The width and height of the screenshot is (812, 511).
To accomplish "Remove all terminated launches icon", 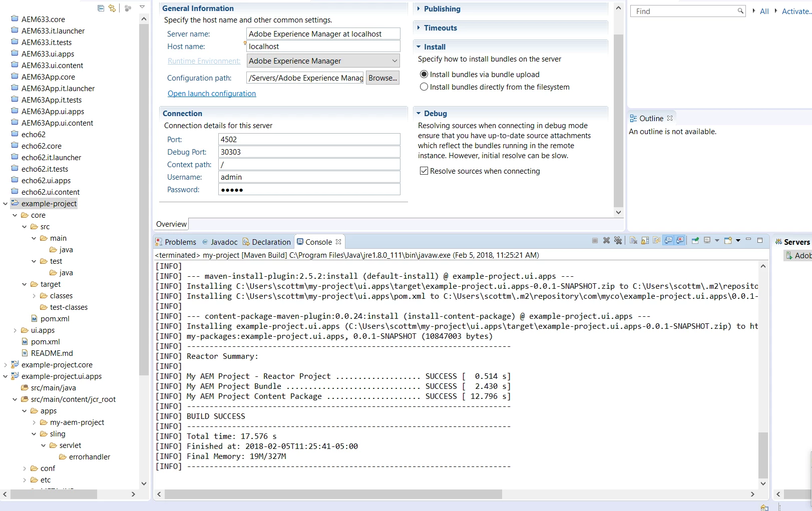I will tap(618, 241).
